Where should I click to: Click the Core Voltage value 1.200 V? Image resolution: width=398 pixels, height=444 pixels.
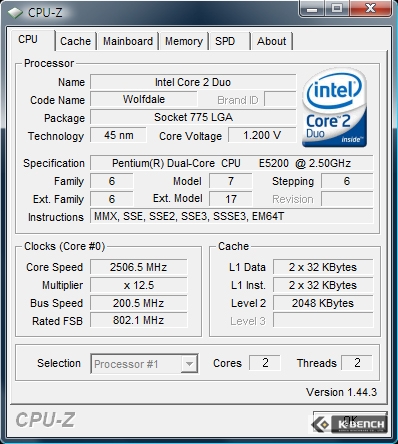point(262,135)
